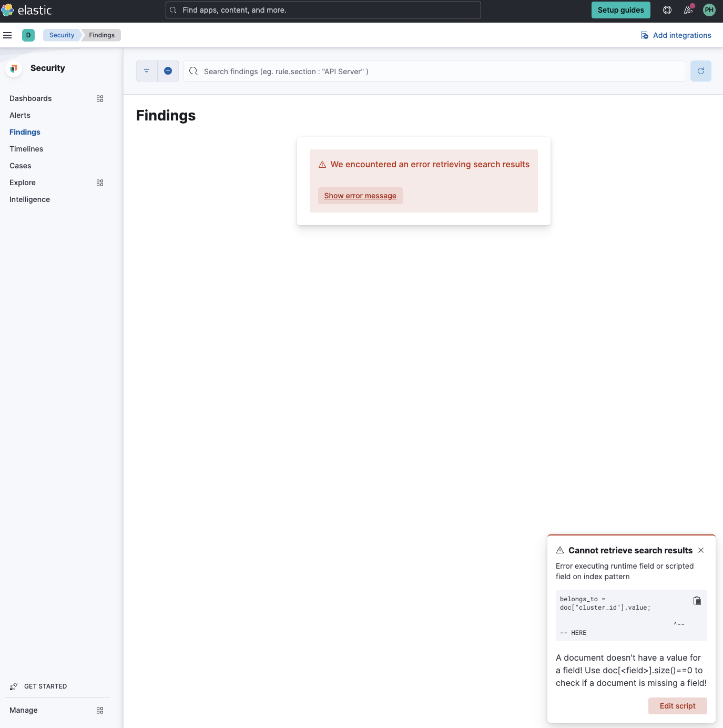The width and height of the screenshot is (723, 728).
Task: Click the Findings breadcrumb
Action: pyautogui.click(x=102, y=35)
